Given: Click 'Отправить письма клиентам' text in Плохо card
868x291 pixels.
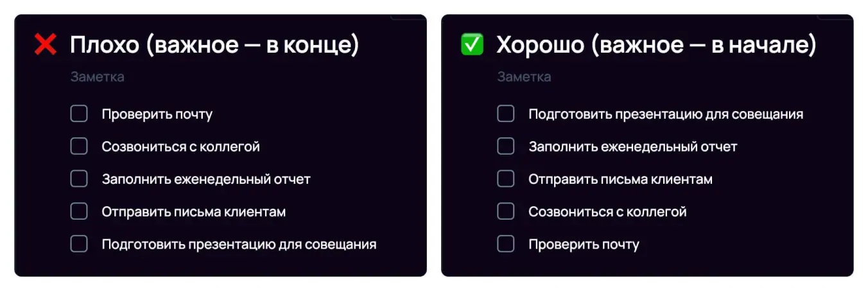Looking at the screenshot, I should (x=193, y=211).
